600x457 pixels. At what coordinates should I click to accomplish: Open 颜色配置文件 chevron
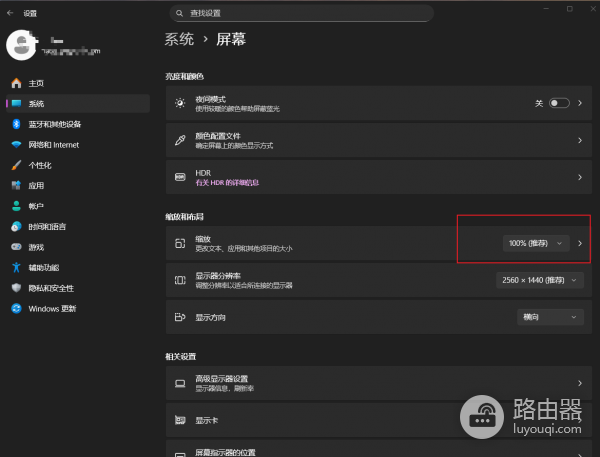[580, 140]
